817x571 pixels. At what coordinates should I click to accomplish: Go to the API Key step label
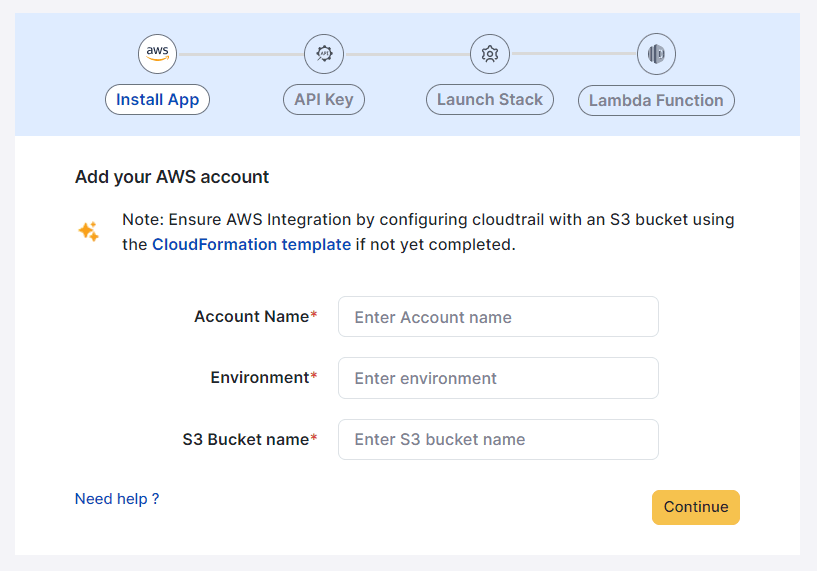(324, 100)
